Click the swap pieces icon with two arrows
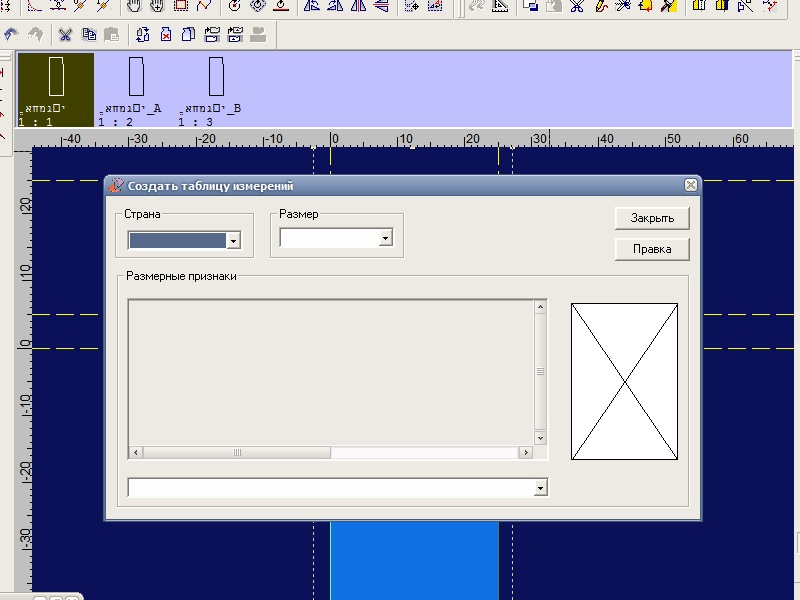 pyautogui.click(x=142, y=35)
